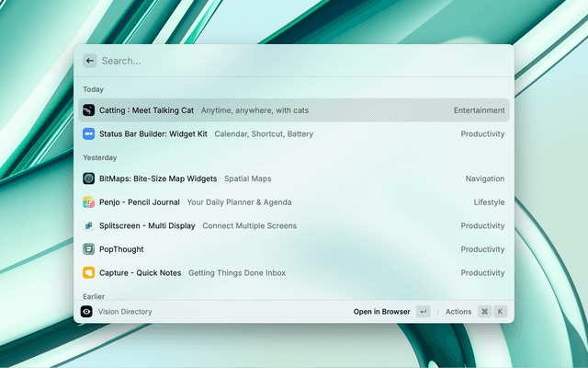
Task: Open Actions menu in the footer
Action: tap(458, 312)
